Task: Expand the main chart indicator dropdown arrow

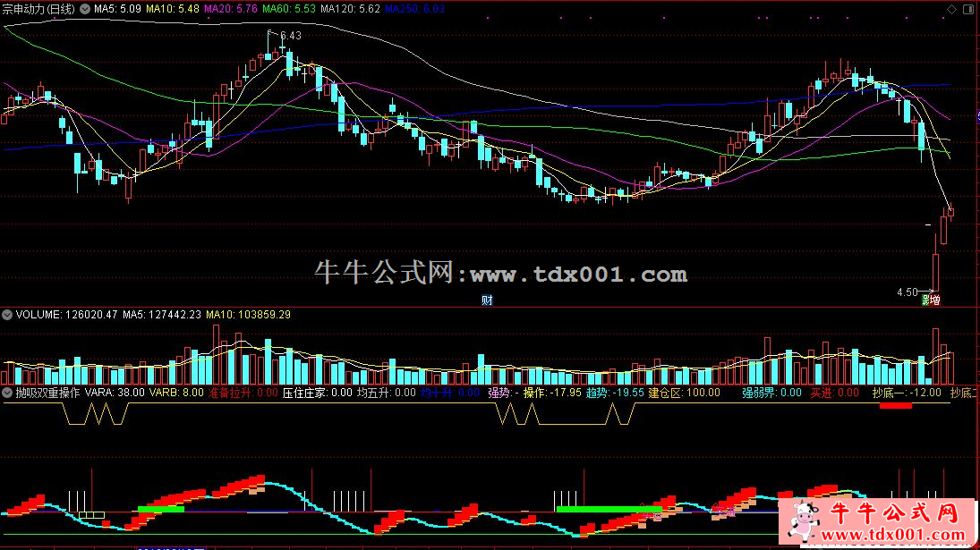Action: point(85,9)
